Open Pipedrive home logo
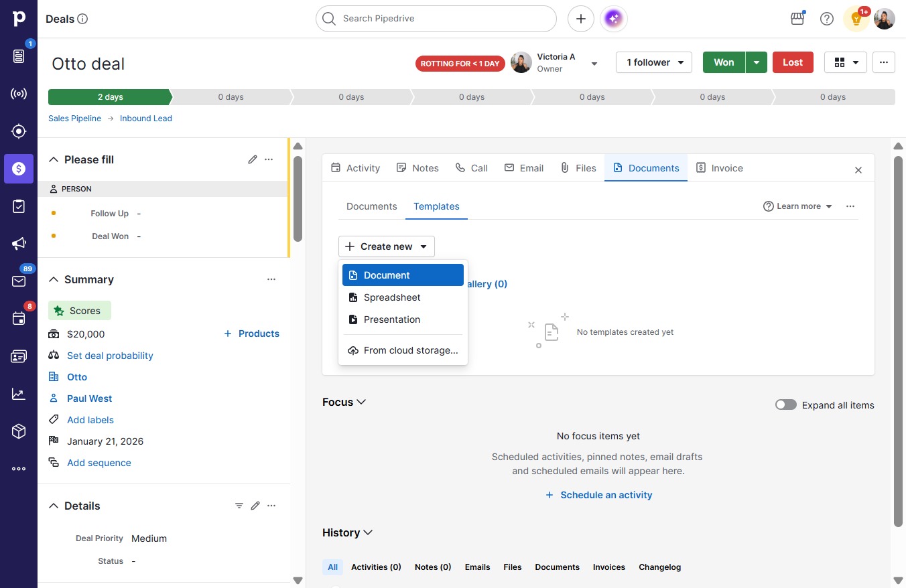The height and width of the screenshot is (588, 906). point(19,19)
